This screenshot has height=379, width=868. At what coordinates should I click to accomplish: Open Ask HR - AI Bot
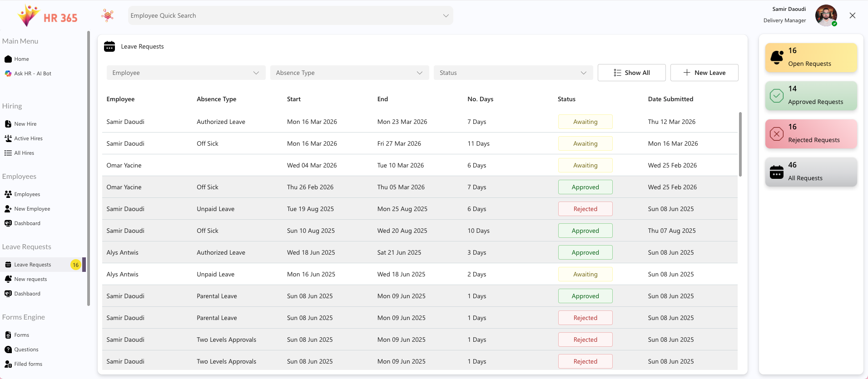coord(32,74)
